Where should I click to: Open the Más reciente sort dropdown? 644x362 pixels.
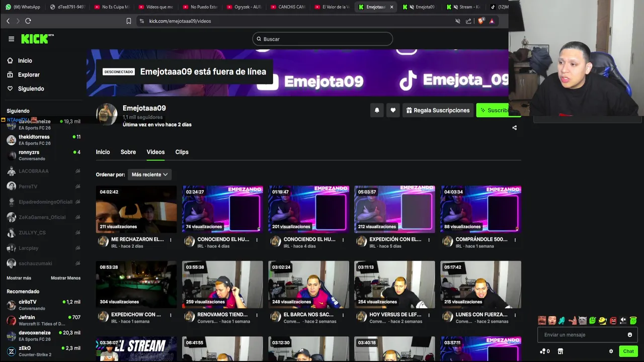(x=149, y=174)
